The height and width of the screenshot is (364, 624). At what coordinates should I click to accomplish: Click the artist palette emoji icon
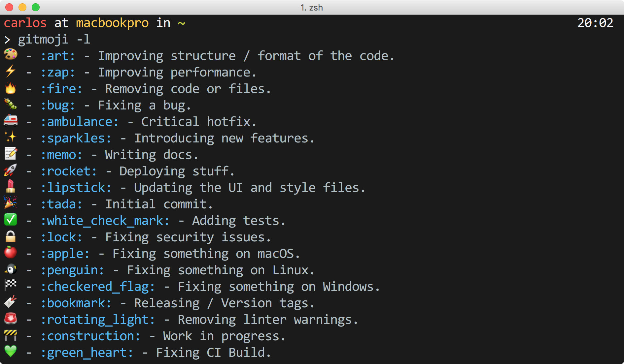(x=11, y=54)
